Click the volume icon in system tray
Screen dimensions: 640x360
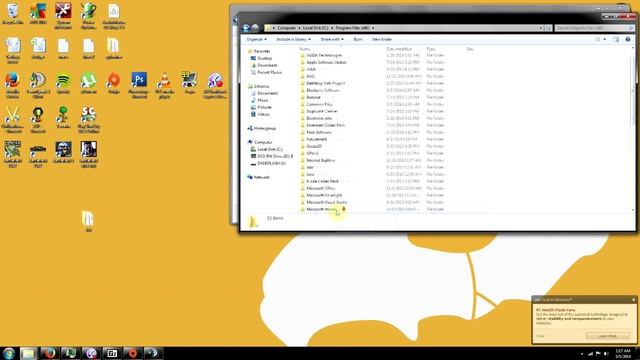(606, 353)
